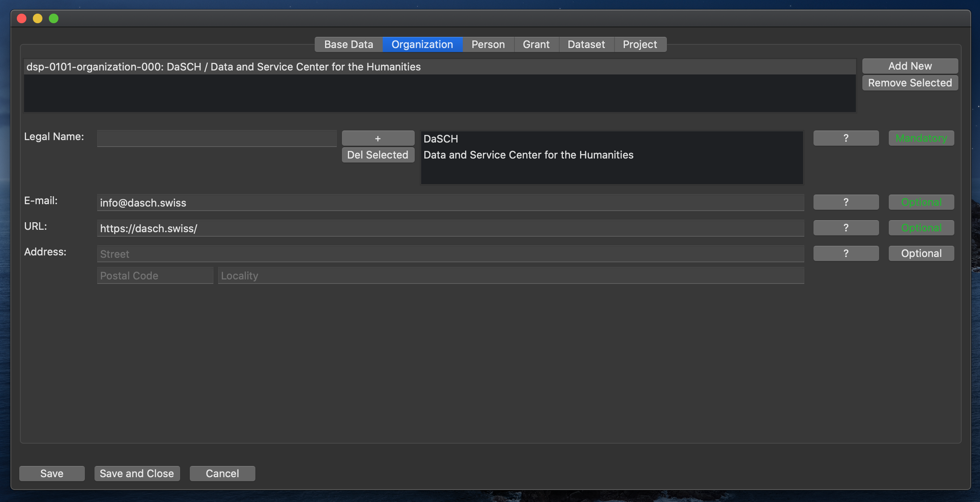Image resolution: width=980 pixels, height=502 pixels.
Task: Click the Dataset tab
Action: (586, 44)
